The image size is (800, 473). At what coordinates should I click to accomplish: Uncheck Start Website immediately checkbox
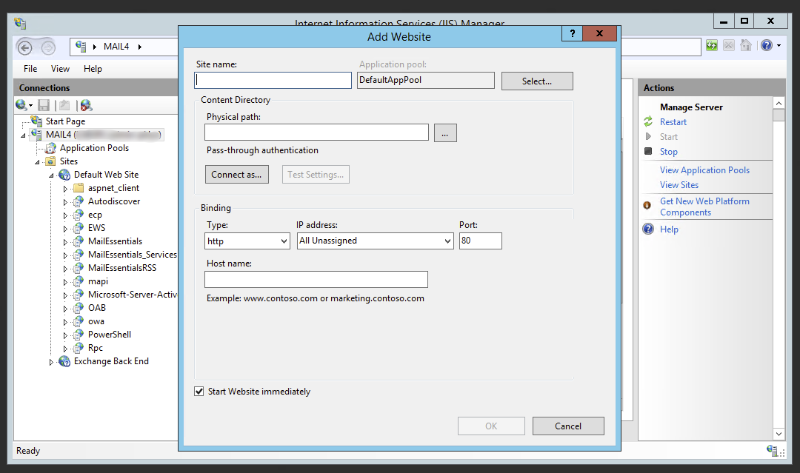pyautogui.click(x=199, y=391)
